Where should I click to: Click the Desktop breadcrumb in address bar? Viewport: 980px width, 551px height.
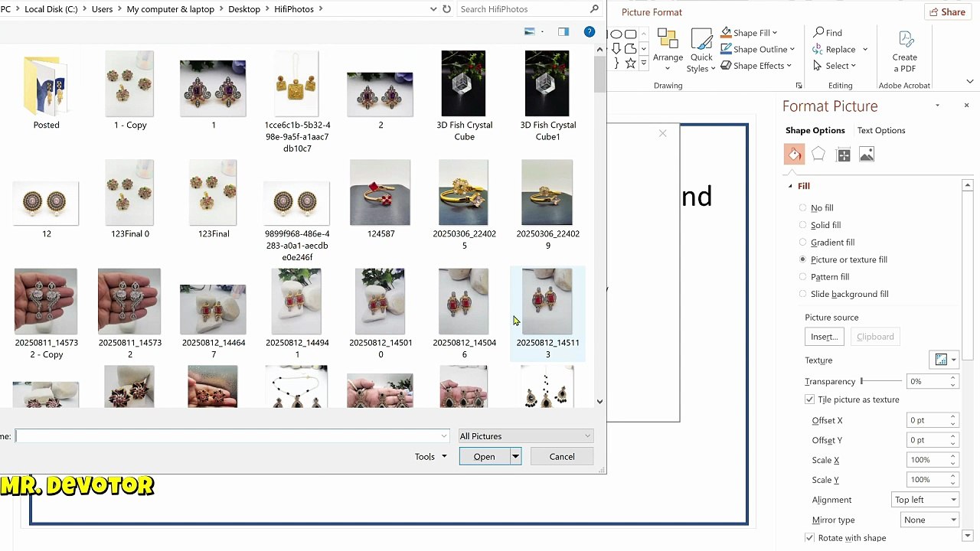coord(244,9)
